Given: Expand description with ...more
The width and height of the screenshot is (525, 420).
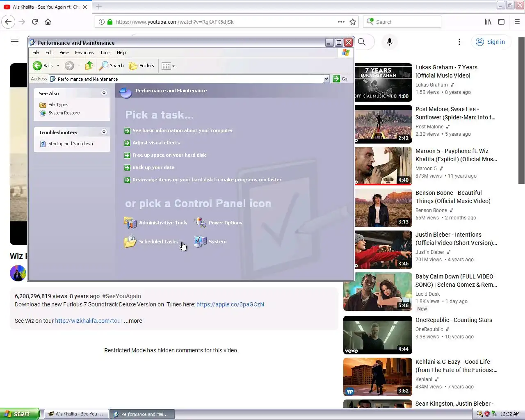Looking at the screenshot, I should click(x=133, y=321).
